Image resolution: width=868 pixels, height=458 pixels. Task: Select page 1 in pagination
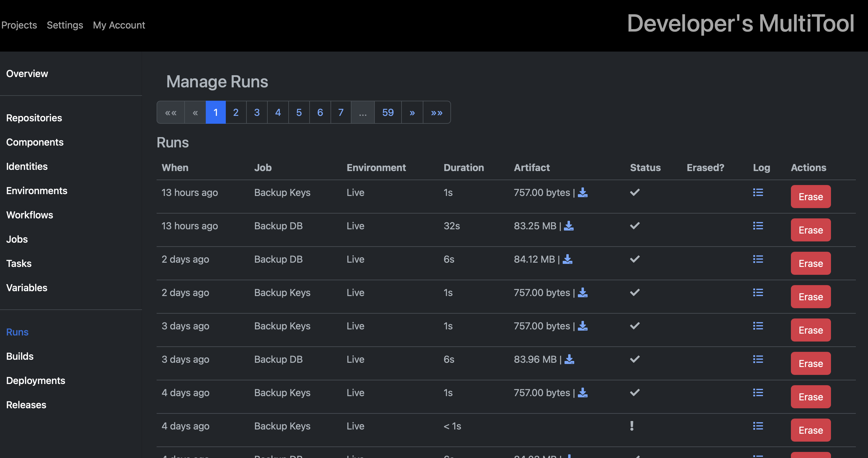tap(216, 113)
